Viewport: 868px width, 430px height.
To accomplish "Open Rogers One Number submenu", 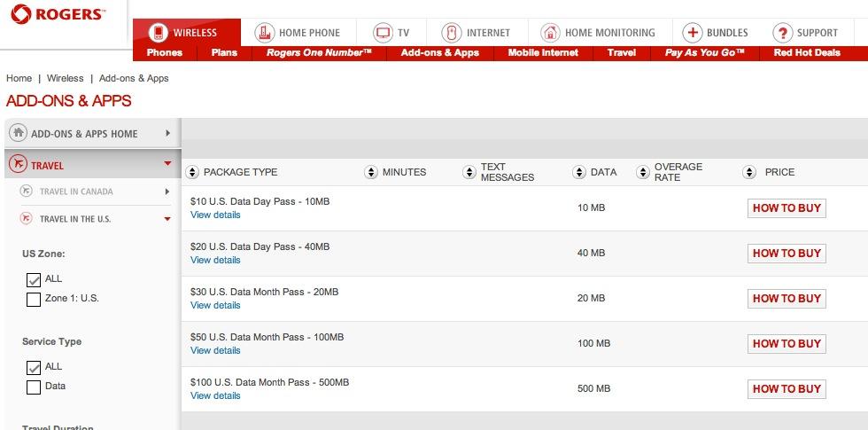I will (x=319, y=52).
